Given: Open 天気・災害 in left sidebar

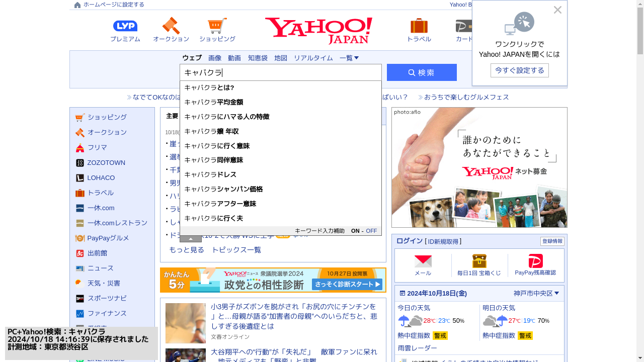Looking at the screenshot, I should pos(104,283).
